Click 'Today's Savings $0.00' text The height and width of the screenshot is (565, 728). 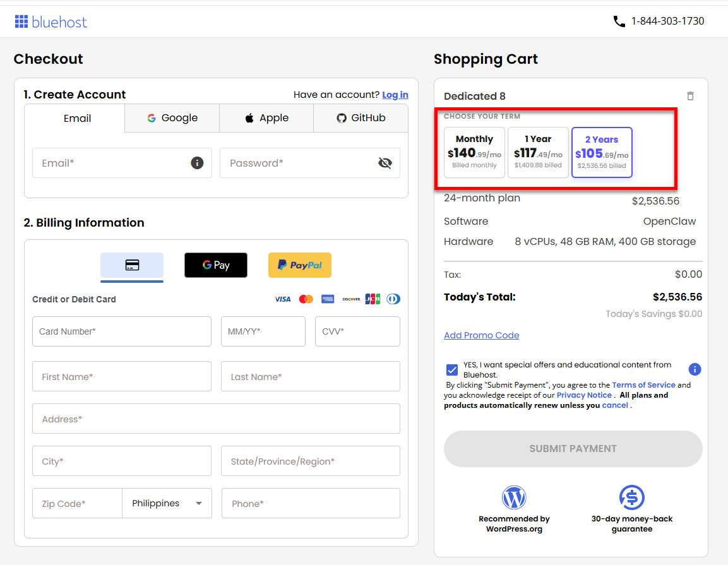click(653, 314)
